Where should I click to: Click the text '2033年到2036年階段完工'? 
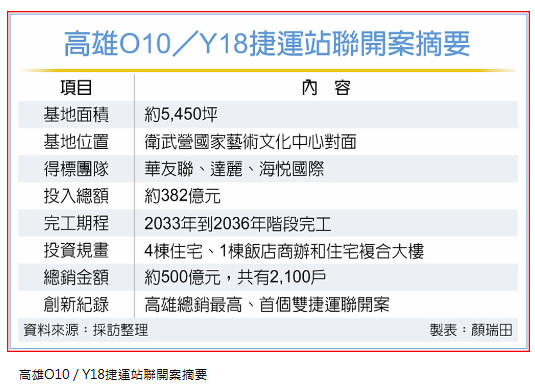point(237,224)
